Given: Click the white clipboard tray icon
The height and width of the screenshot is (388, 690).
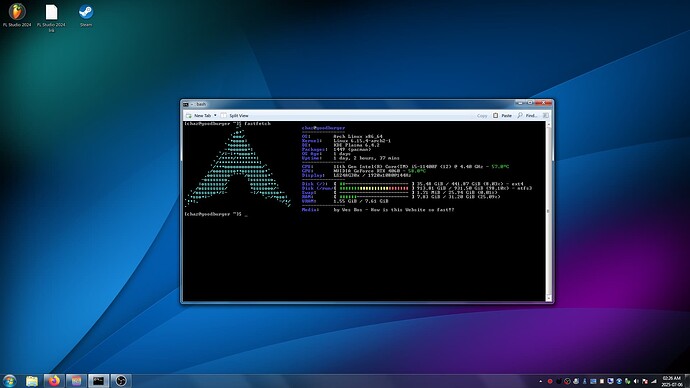Looking at the screenshot, I should [602, 381].
